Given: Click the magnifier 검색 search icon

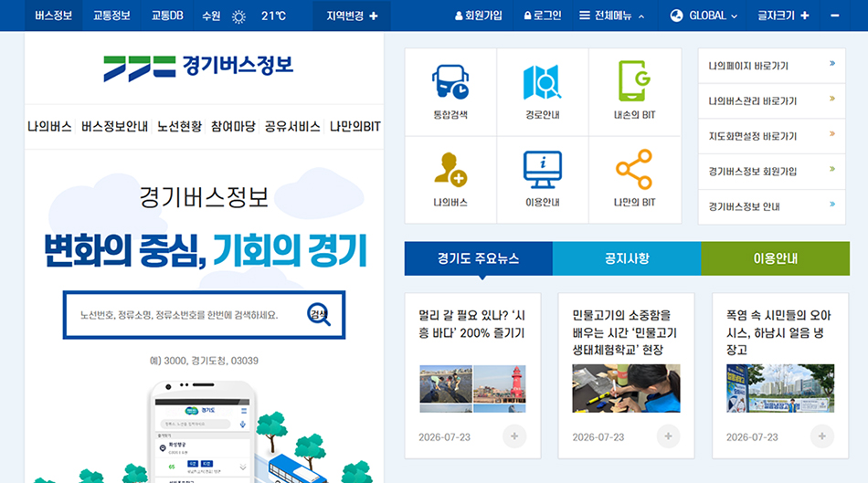Looking at the screenshot, I should (319, 314).
